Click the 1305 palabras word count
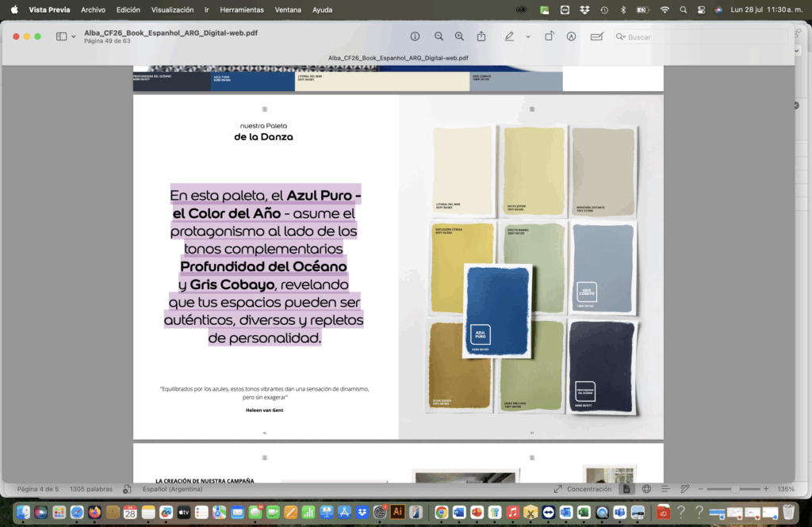Screen dimensions: 812x527 click(x=91, y=489)
